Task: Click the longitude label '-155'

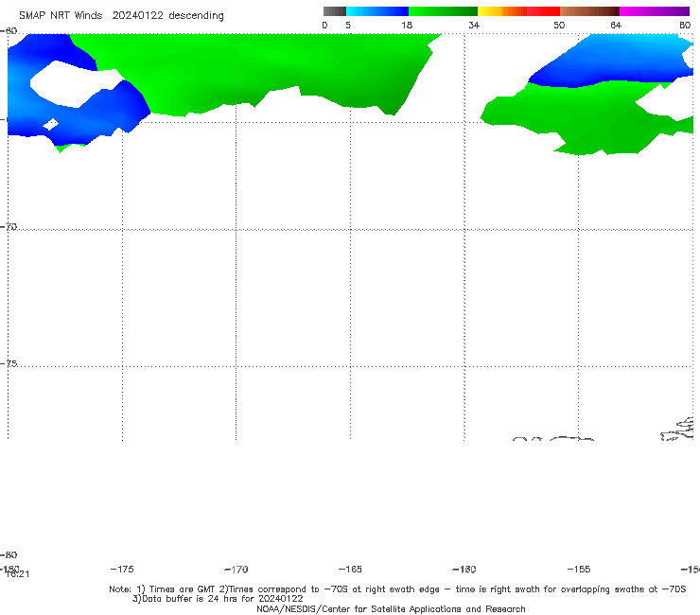Action: pyautogui.click(x=579, y=569)
